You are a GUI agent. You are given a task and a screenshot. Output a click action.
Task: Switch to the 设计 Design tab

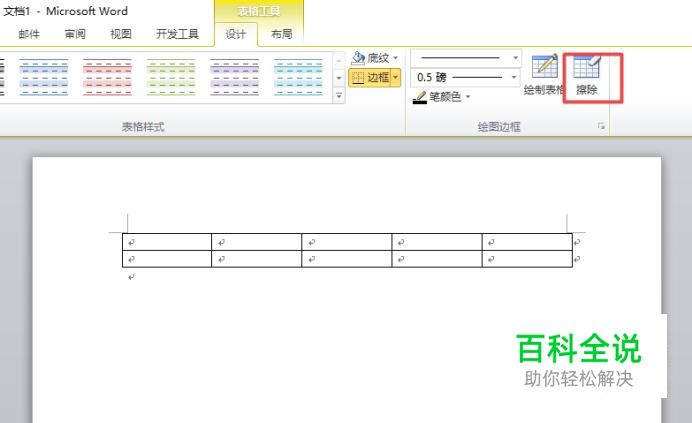click(236, 34)
